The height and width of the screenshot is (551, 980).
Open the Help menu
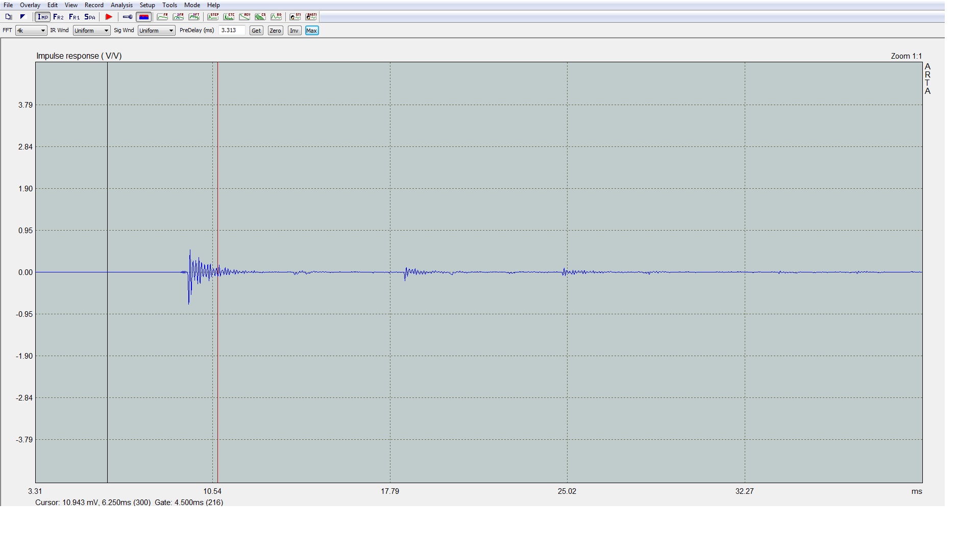pos(213,5)
